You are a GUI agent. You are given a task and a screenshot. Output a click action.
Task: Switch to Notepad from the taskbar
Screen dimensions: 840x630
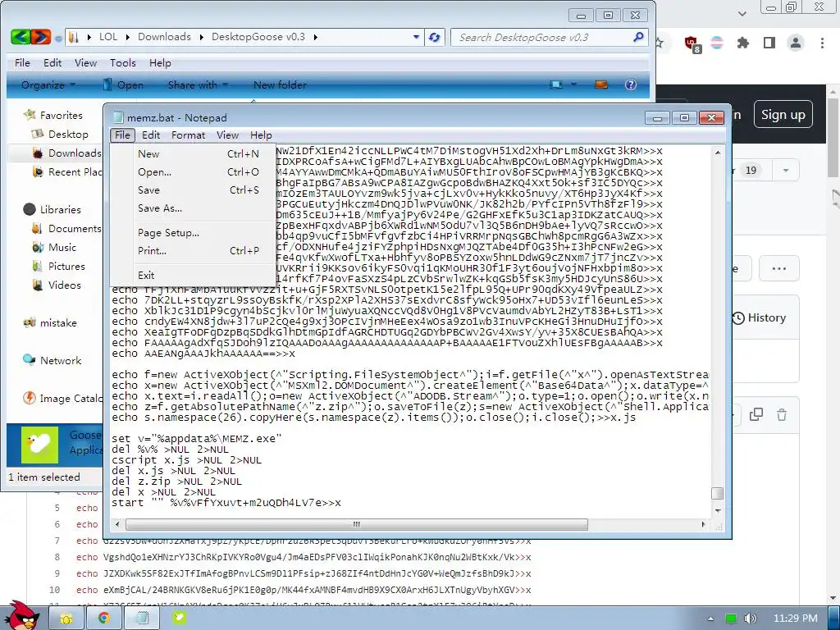pyautogui.click(x=142, y=619)
